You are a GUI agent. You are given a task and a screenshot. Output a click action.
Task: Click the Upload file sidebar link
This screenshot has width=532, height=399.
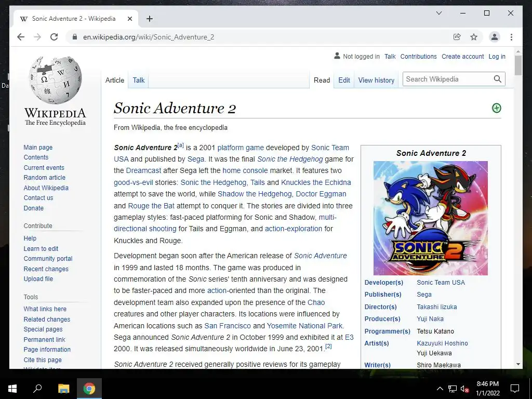pos(38,278)
